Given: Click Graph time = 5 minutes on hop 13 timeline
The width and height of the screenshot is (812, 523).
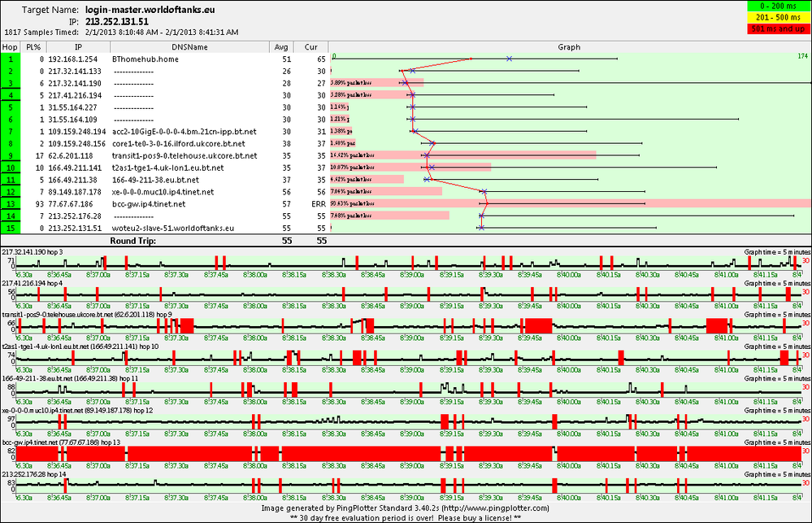Looking at the screenshot, I should [x=777, y=442].
